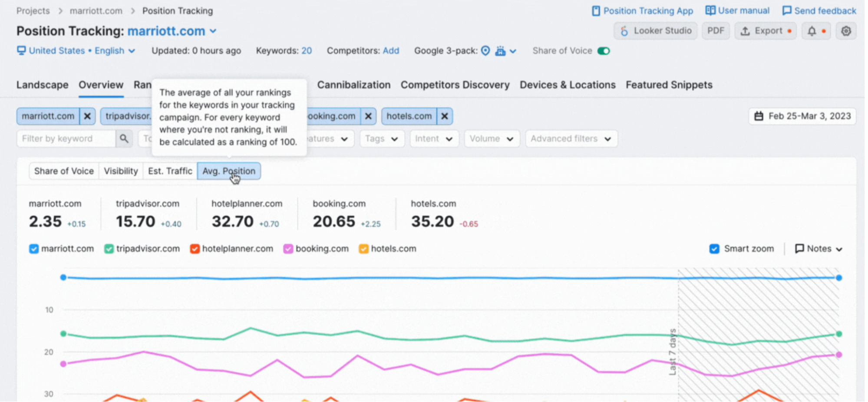Expand Notes dropdown chevron
The width and height of the screenshot is (868, 402).
point(839,249)
